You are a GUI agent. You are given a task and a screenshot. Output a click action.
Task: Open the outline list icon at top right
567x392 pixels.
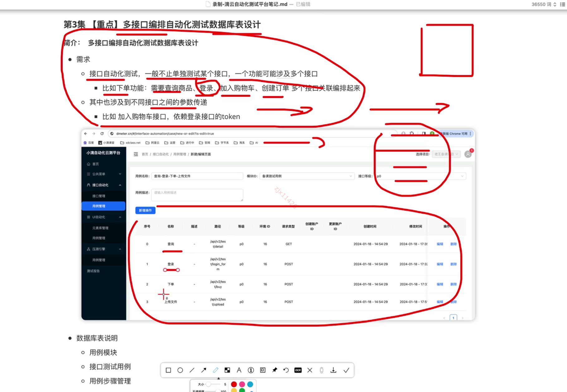click(563, 4)
